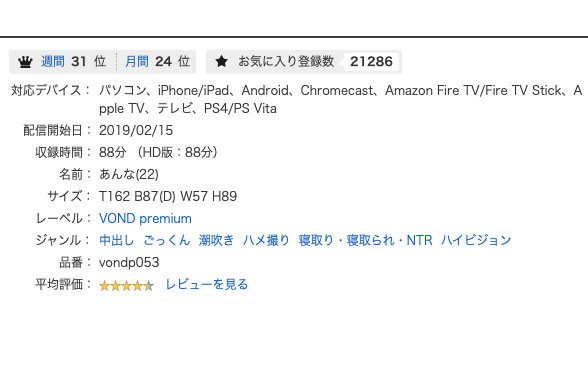Viewport: 588px width, 386px height.
Task: Click the product number vondp053
Action: pos(129,262)
